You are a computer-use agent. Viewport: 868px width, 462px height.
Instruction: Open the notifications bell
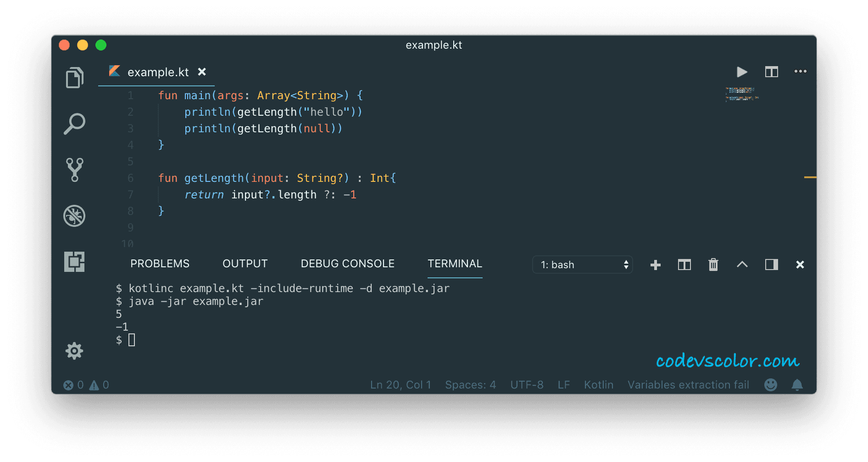(x=797, y=385)
